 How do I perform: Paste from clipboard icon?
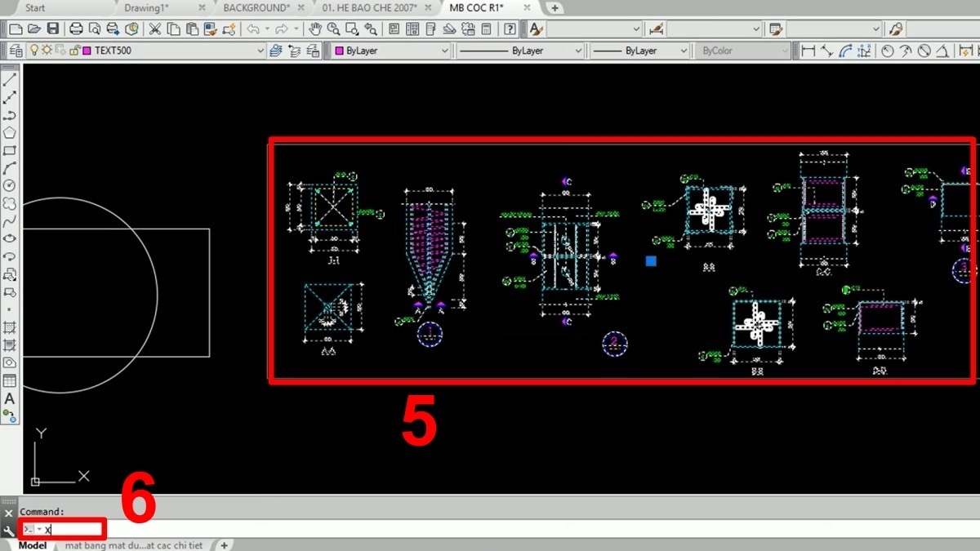click(x=192, y=29)
